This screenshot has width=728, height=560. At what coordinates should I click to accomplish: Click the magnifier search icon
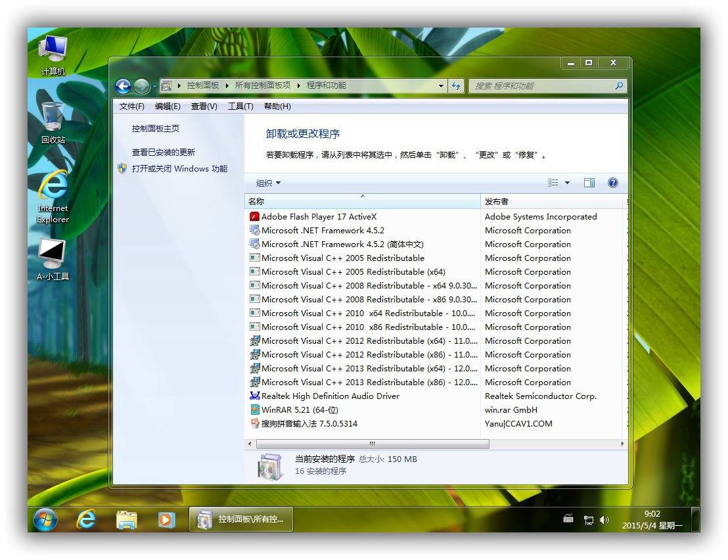[619, 85]
